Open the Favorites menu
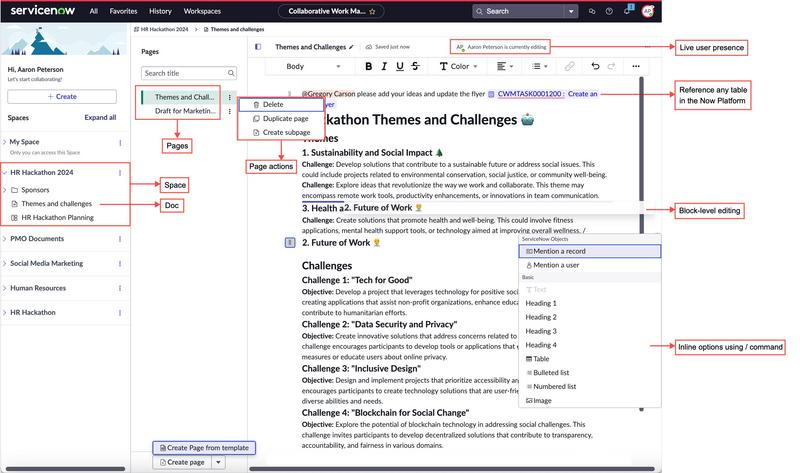The width and height of the screenshot is (800, 473). tap(123, 11)
